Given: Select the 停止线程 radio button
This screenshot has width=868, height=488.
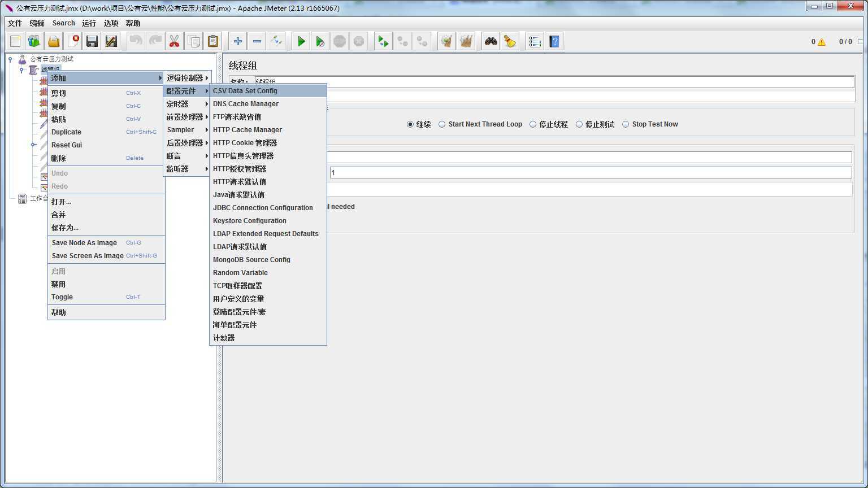Looking at the screenshot, I should tap(532, 124).
